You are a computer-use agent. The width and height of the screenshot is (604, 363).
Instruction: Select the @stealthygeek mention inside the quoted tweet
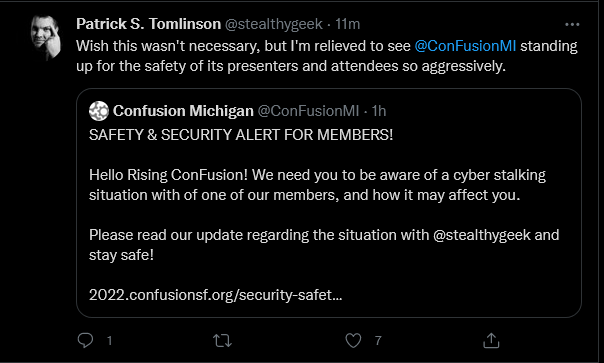pos(482,235)
